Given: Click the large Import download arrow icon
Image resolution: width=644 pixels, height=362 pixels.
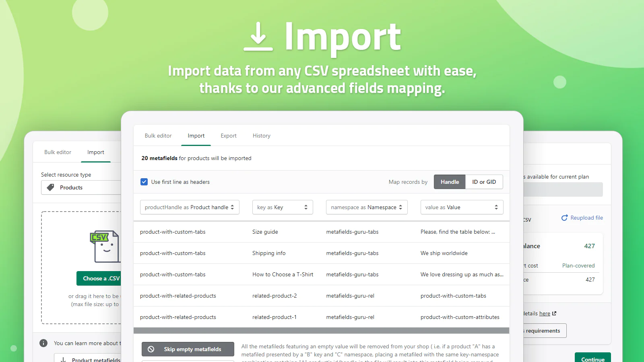Looking at the screenshot, I should (258, 37).
